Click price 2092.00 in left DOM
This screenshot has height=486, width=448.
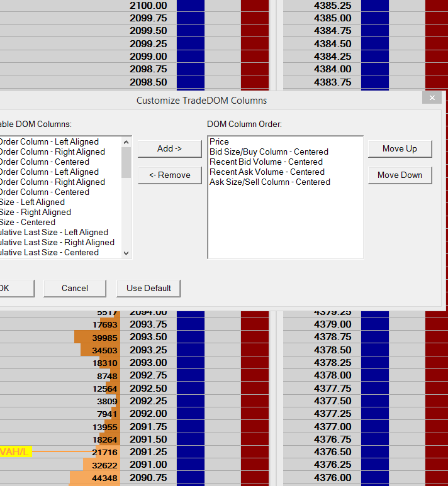tap(148, 414)
